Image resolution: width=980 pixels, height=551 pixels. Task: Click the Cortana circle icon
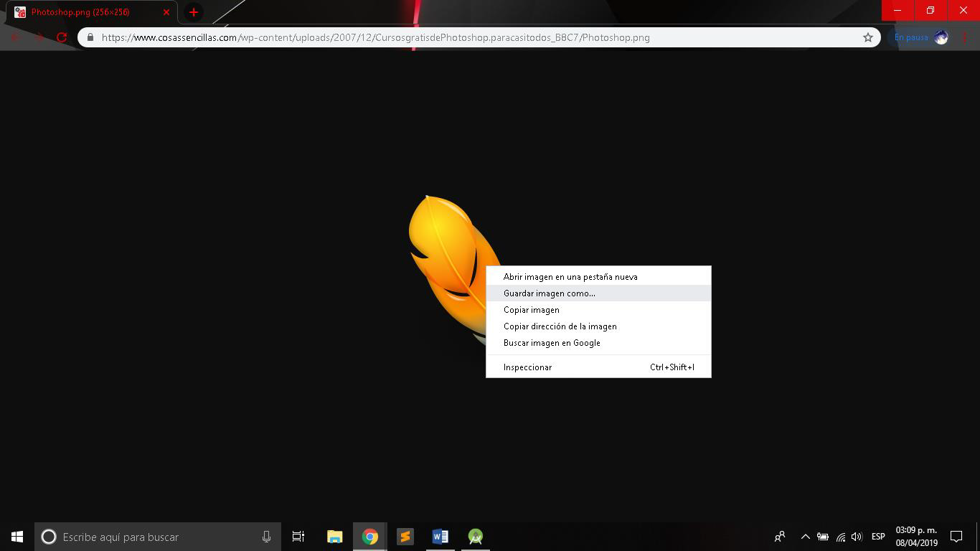(49, 537)
